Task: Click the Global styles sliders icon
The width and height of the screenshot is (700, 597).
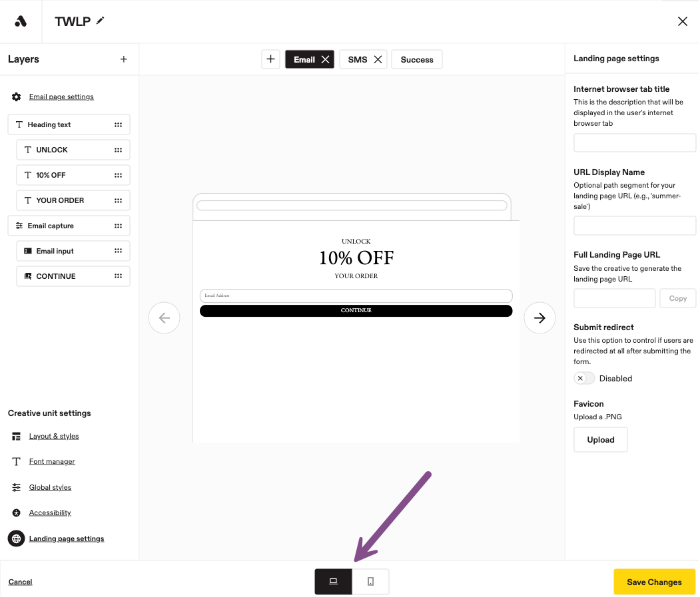Action: [17, 487]
